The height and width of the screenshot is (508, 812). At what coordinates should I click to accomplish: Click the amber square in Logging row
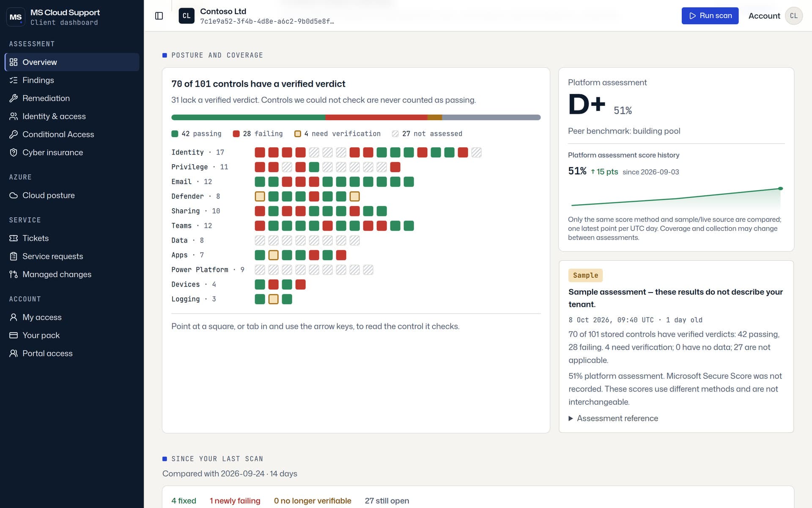(274, 299)
